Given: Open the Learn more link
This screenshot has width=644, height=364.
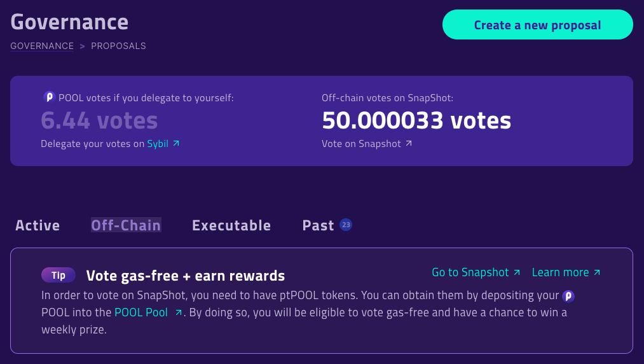Looking at the screenshot, I should [x=560, y=272].
